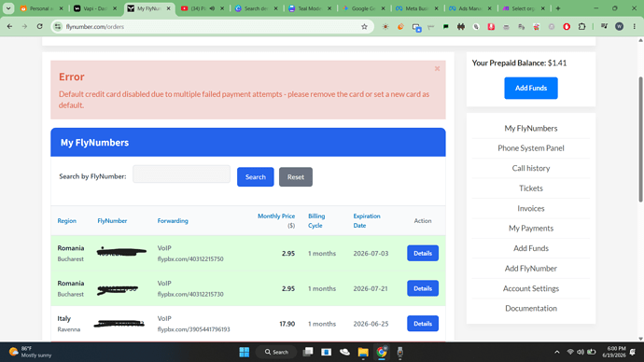Open the Extensions puzzle icon

[x=581, y=27]
